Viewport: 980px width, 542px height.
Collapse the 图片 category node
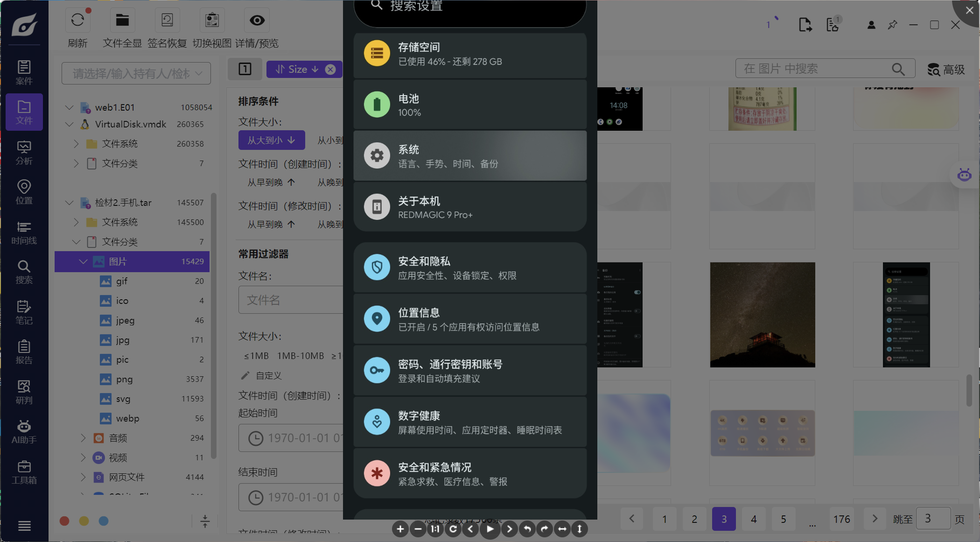[x=83, y=261]
